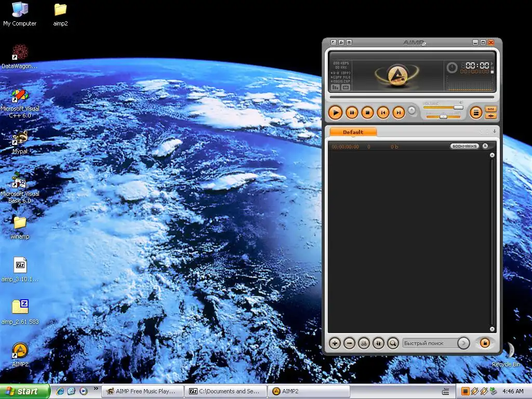
Task: Click the volume slider handle
Action: [458, 107]
